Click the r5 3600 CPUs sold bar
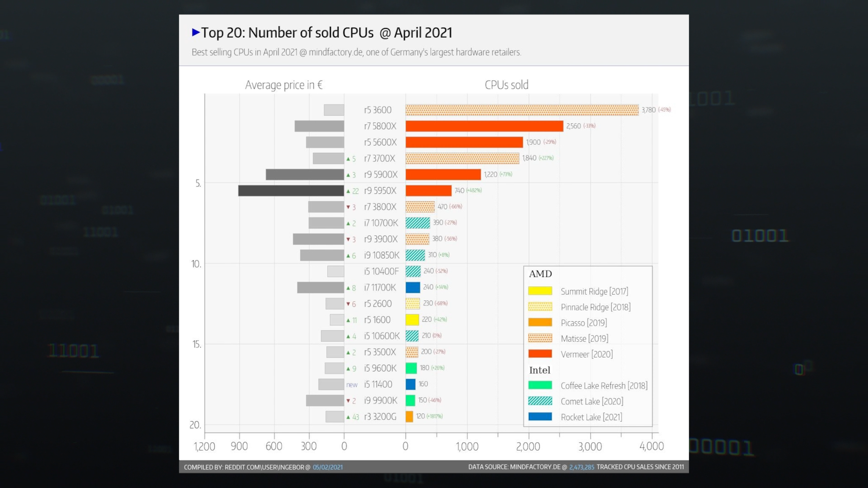This screenshot has height=488, width=868. [522, 110]
